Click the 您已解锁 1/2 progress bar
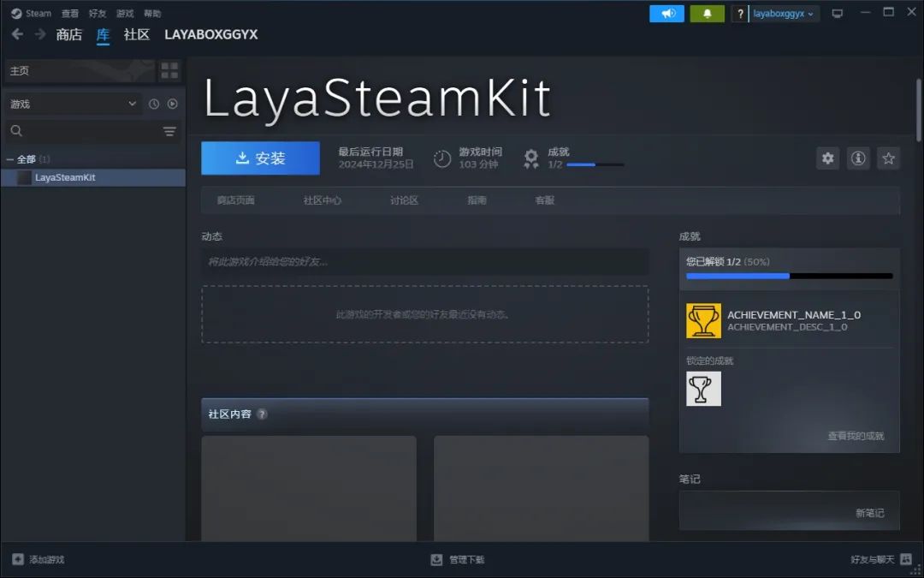Image resolution: width=924 pixels, height=578 pixels. click(789, 276)
